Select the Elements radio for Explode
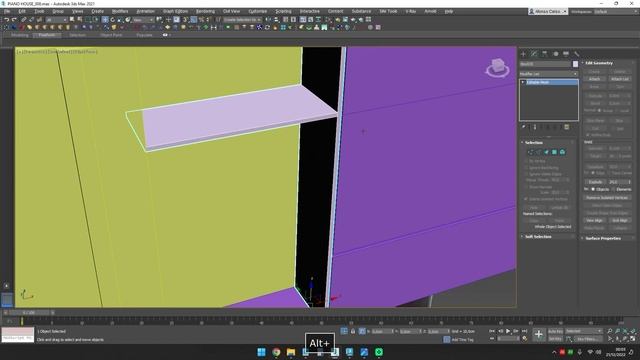Screen dimensions: 640x360 point(613,189)
